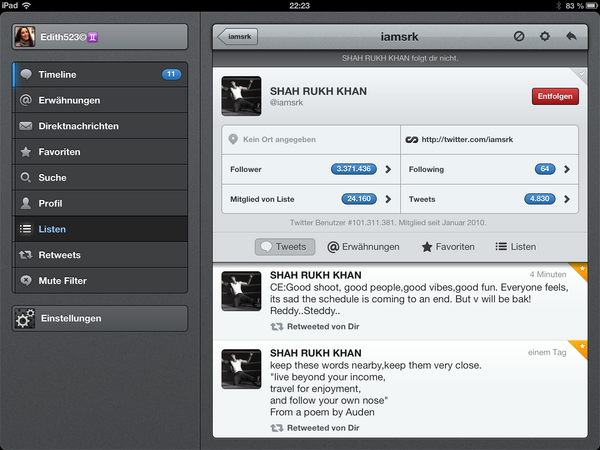Image resolution: width=600 pixels, height=450 pixels.
Task: Click the red Entfolgen button
Action: 555,96
